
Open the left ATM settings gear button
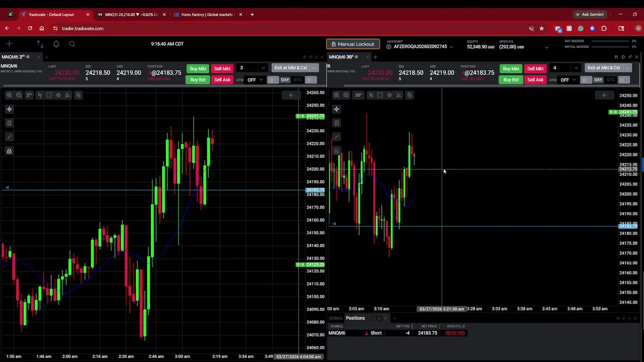272,80
